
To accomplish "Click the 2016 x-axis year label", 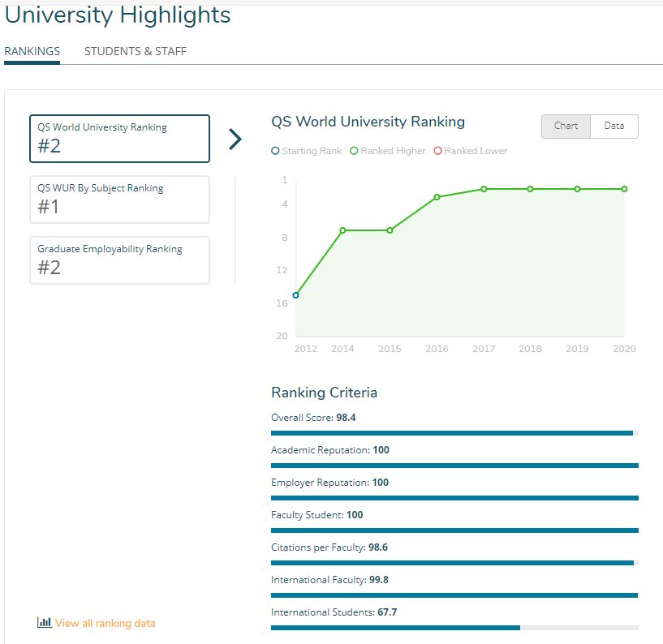I will (437, 349).
